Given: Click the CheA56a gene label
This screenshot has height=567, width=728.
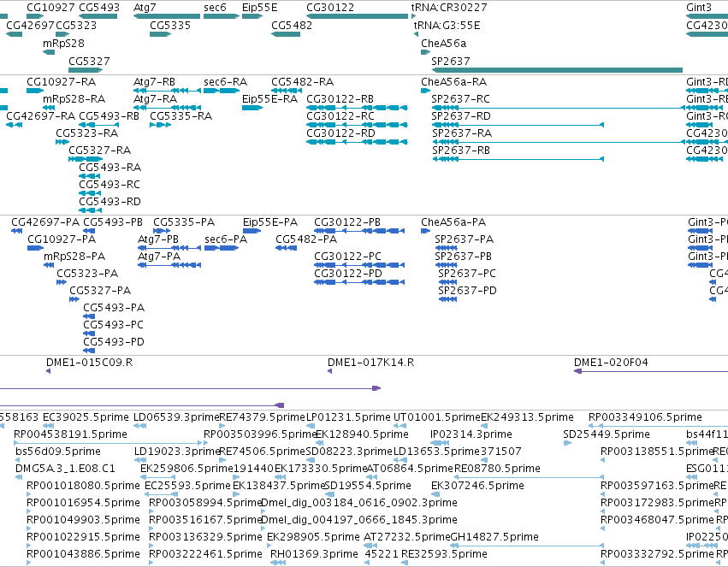Looking at the screenshot, I should [x=443, y=43].
